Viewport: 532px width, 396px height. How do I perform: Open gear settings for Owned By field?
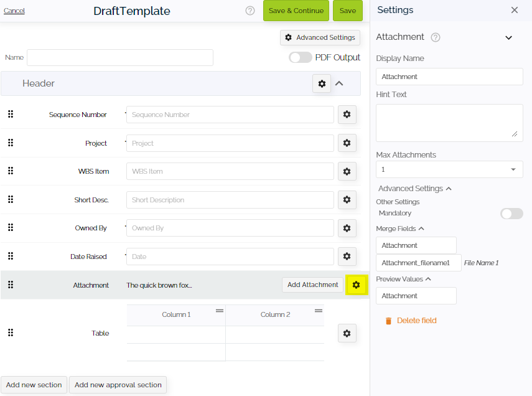pos(347,229)
